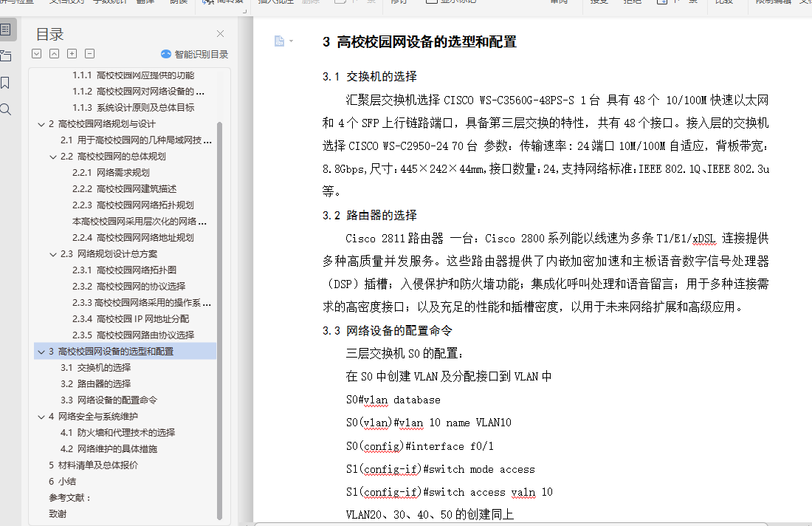Click the line S0#vlan database
Screen dimensions: 812x526
393,400
